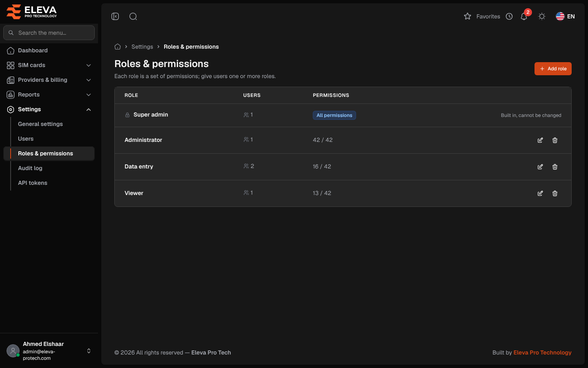Viewport: 588px width, 368px height.
Task: Toggle light/dark theme sun icon
Action: click(x=542, y=16)
